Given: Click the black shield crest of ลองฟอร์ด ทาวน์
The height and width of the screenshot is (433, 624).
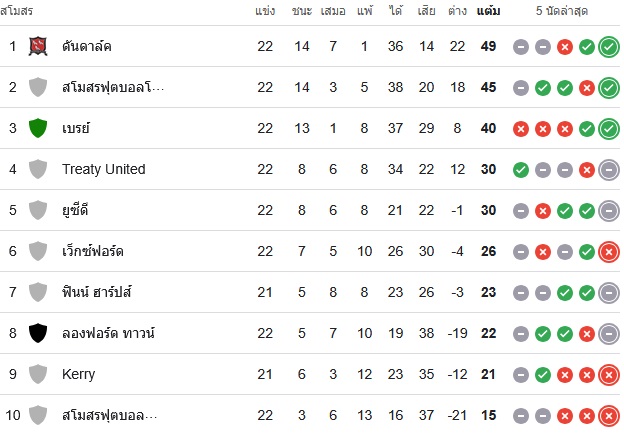Looking at the screenshot, I should pos(38,333).
